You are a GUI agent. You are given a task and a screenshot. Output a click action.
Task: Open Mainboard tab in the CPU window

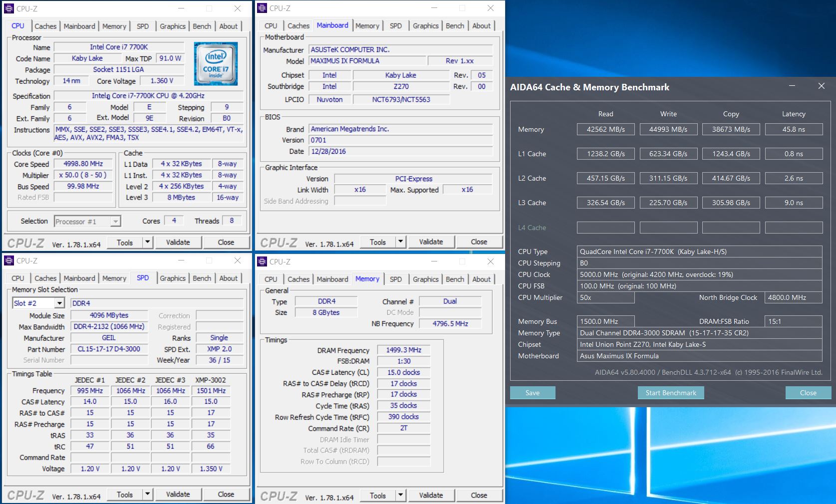pos(79,26)
